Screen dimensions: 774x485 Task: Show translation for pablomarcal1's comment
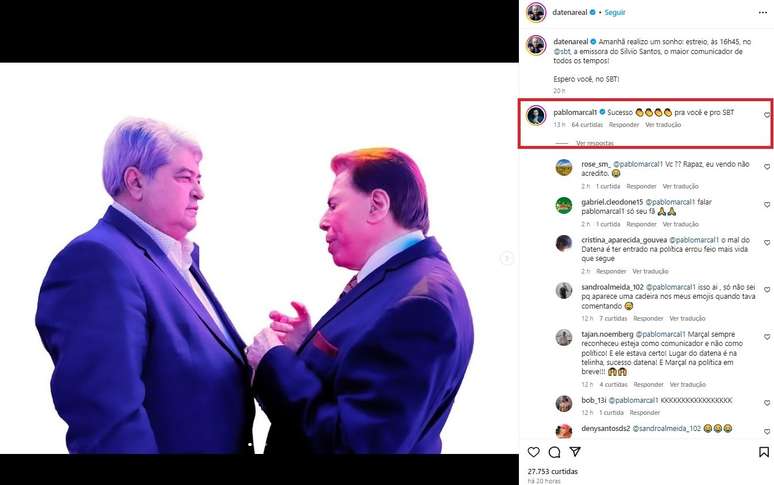tap(663, 125)
